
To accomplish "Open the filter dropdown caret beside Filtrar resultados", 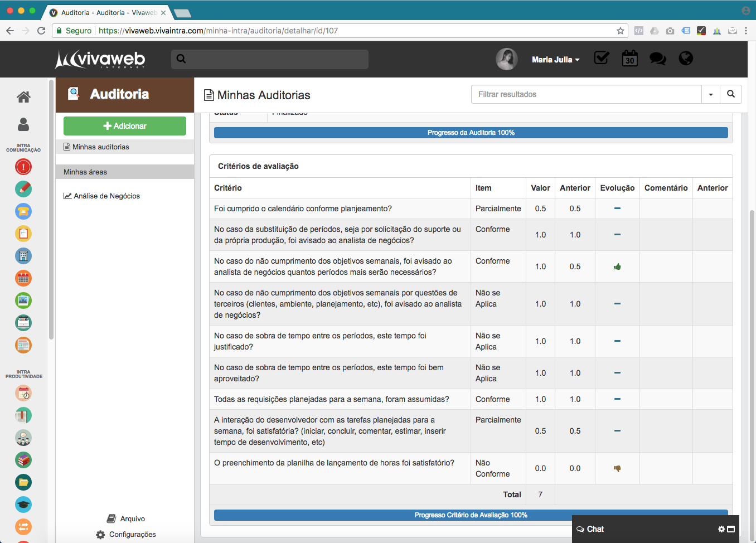I will click(710, 95).
